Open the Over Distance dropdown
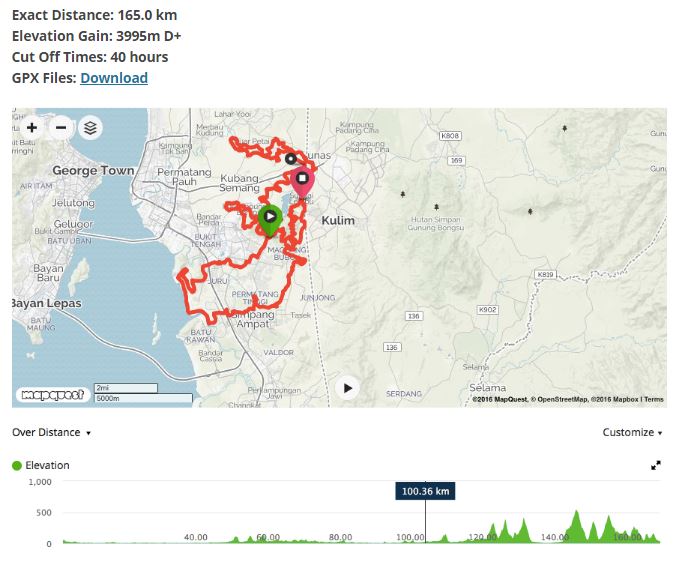 (52, 432)
